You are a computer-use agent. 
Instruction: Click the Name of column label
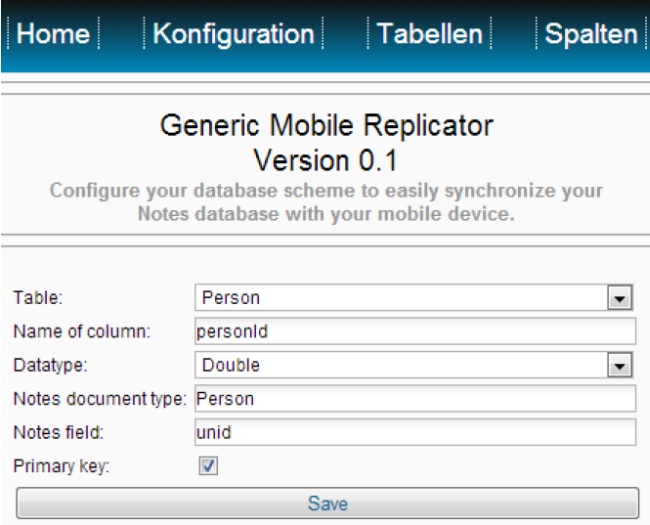pyautogui.click(x=82, y=332)
